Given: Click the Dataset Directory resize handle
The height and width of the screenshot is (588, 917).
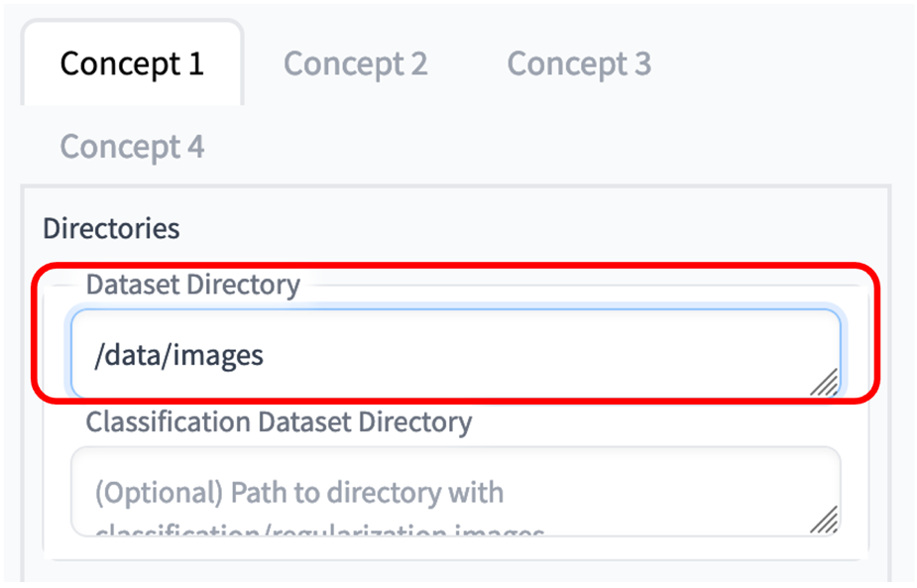Looking at the screenshot, I should click(824, 382).
